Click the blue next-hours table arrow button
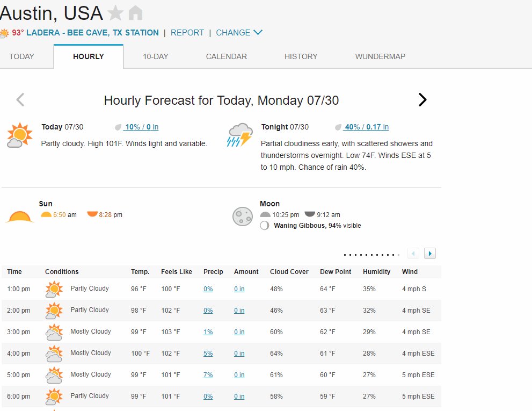The height and width of the screenshot is (411, 532). click(x=430, y=254)
